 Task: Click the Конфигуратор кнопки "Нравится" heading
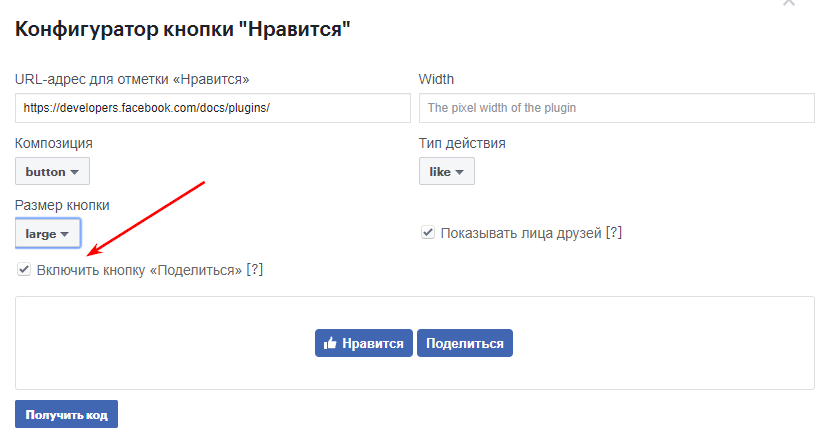[x=183, y=29]
